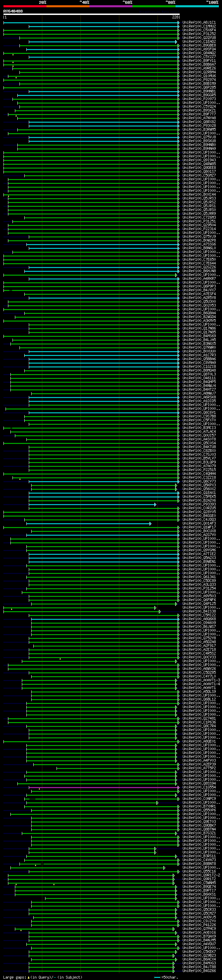Click the purple ~60% identity color segment
This screenshot has height=980, width=222.
coord(111,7)
